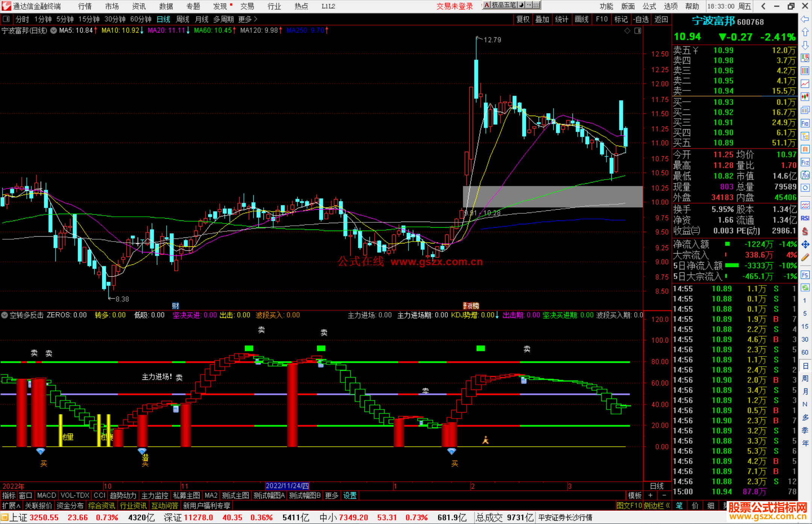Open the intraday line chart sidebar icon

(805, 84)
